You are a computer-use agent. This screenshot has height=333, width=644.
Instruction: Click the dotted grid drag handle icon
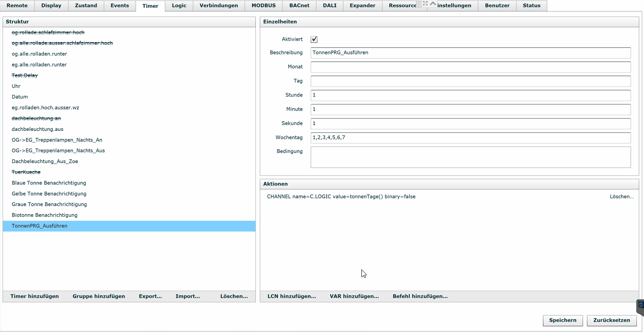(x=419, y=3)
